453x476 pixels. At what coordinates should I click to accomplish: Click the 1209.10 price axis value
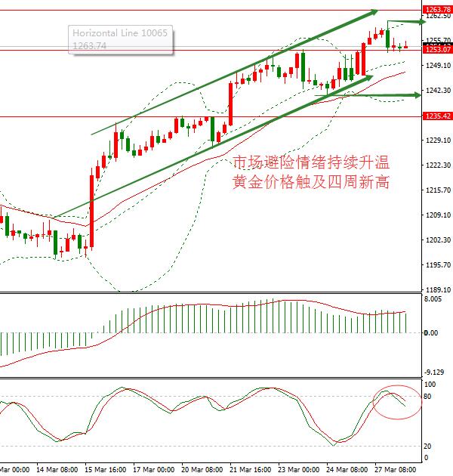pos(438,215)
